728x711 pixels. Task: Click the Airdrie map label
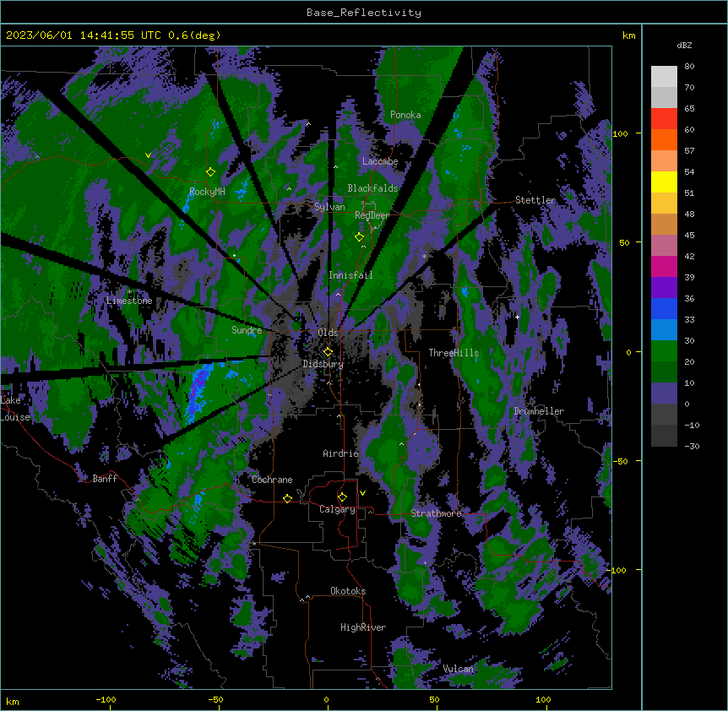click(x=341, y=453)
